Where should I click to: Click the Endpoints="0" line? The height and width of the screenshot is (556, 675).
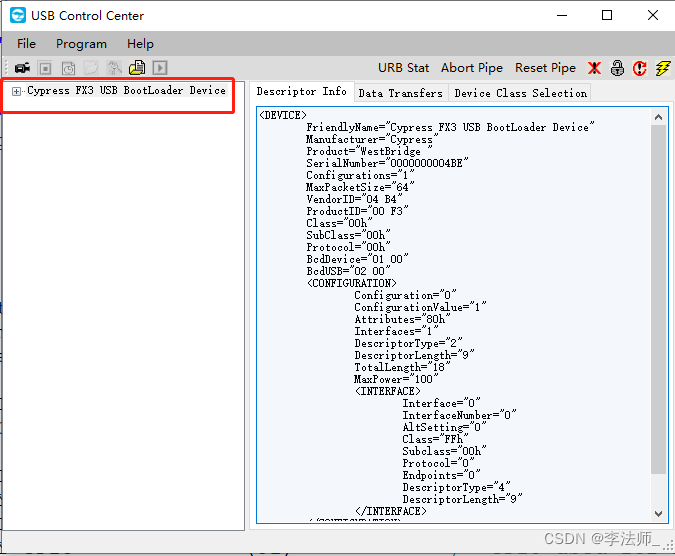click(441, 475)
